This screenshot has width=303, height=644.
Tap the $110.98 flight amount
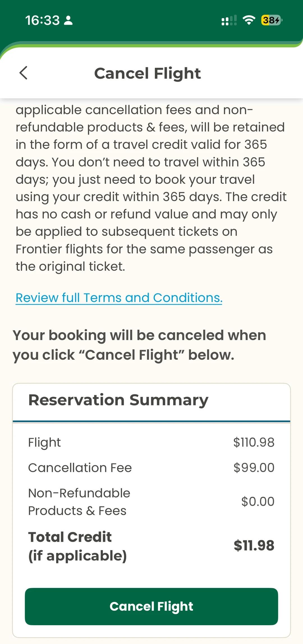click(254, 442)
